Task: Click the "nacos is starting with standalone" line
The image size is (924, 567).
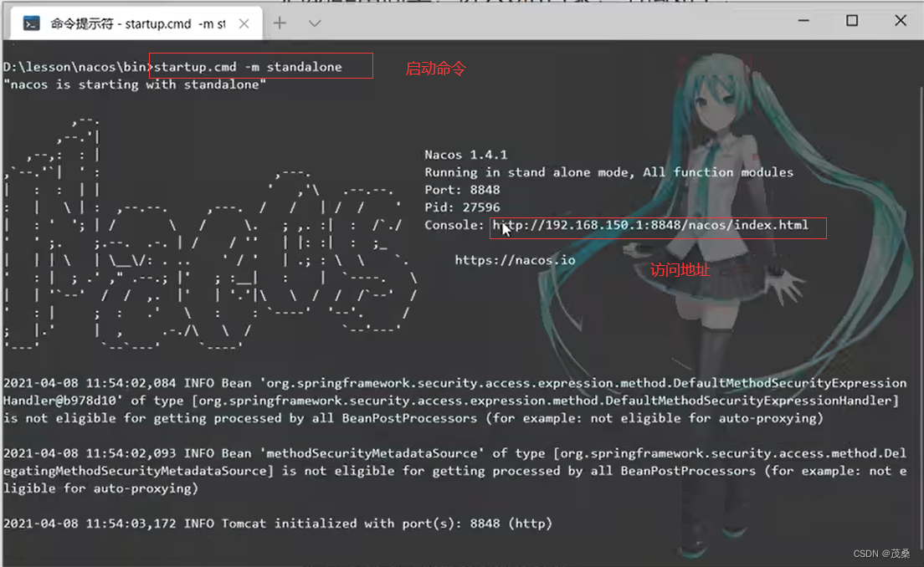Action: [135, 84]
